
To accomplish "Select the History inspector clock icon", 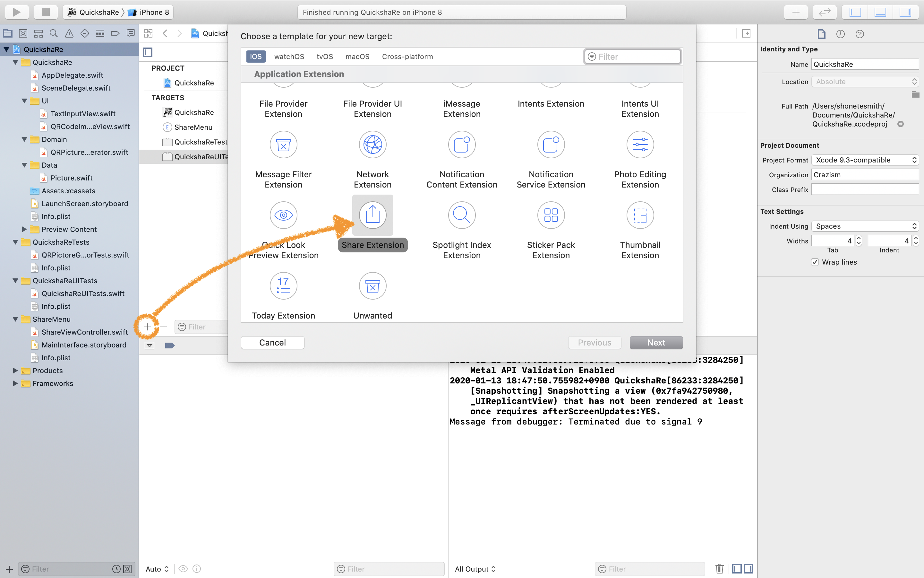I will [840, 34].
